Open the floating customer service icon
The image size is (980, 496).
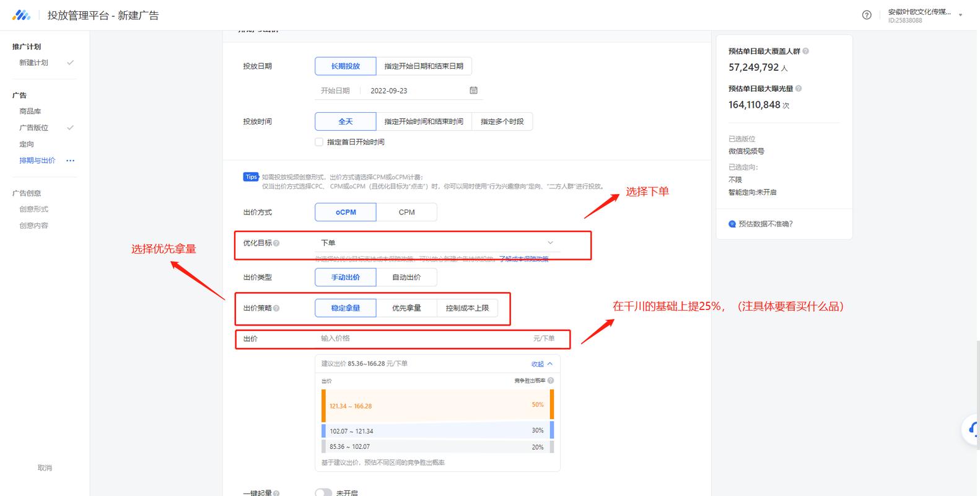(973, 429)
